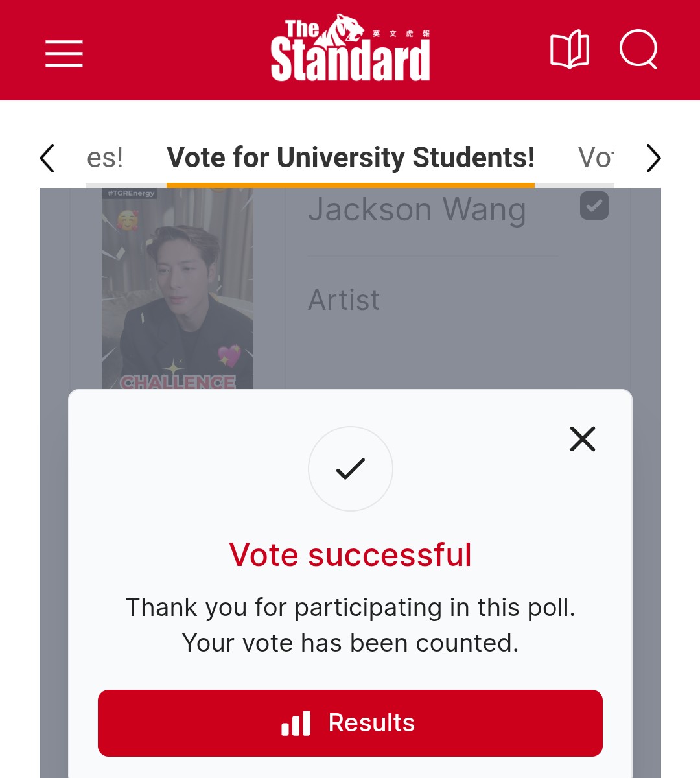Viewport: 700px width, 778px height.
Task: Click the "Your vote has been counted" message
Action: (x=350, y=643)
